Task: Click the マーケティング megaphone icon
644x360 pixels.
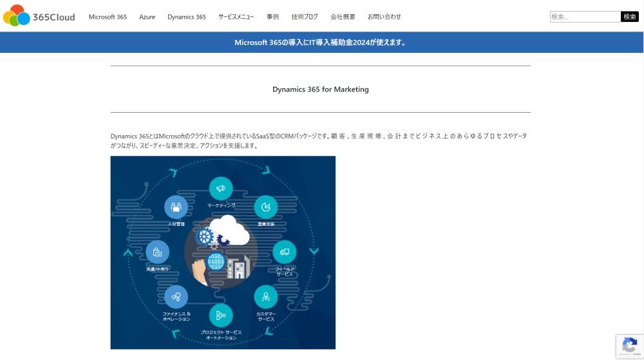Action: (221, 189)
